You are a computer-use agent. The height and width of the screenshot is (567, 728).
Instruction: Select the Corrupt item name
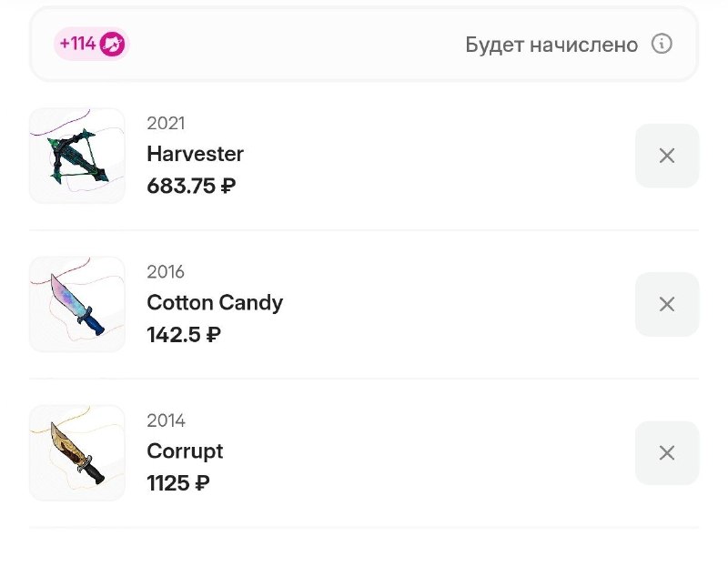tap(185, 451)
